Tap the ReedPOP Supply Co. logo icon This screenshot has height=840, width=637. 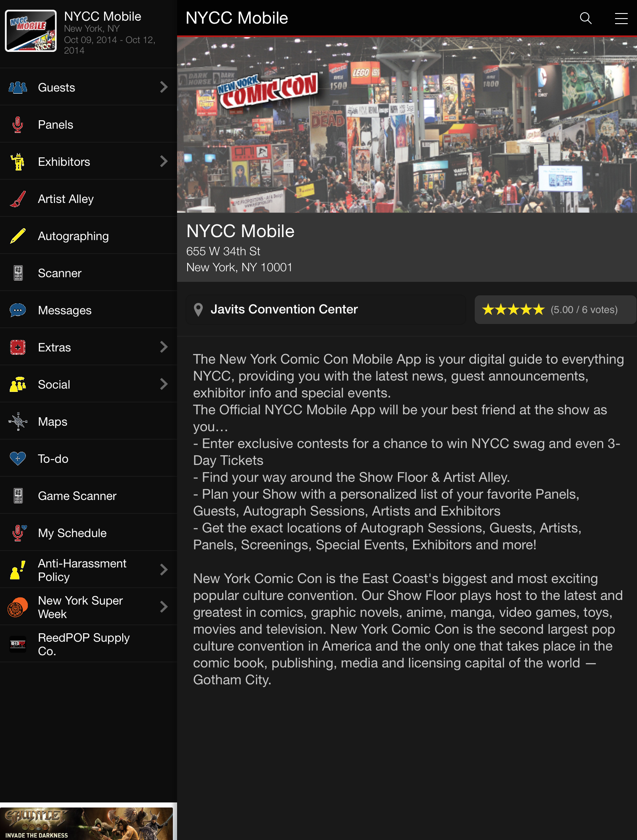[18, 644]
